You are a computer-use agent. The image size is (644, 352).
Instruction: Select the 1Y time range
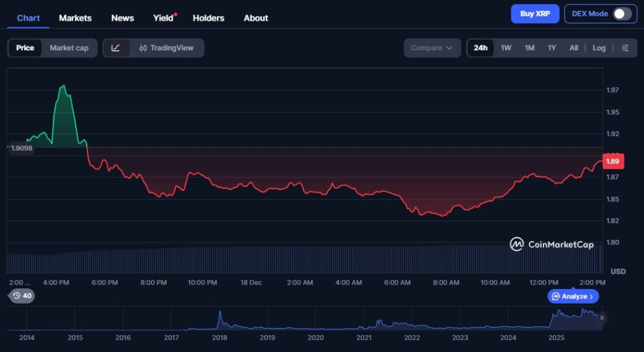point(552,48)
